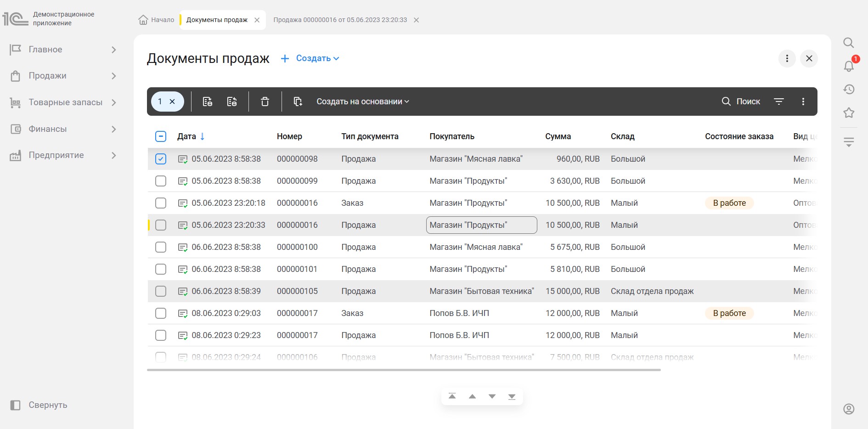Move down one record using the down arrow

point(492,396)
